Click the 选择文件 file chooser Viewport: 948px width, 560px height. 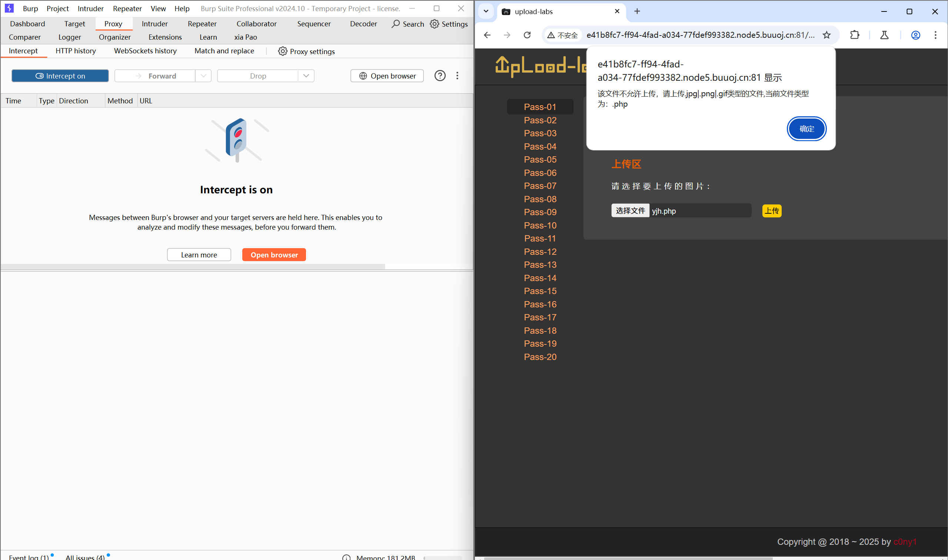[x=630, y=211]
